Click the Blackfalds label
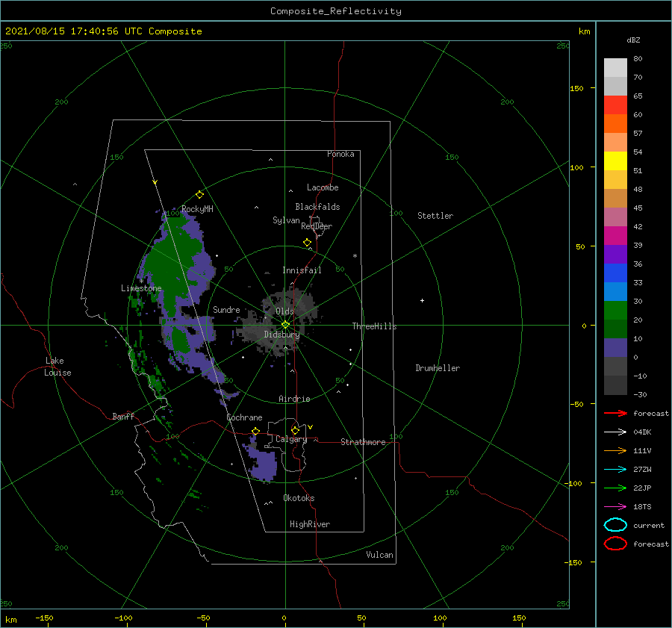Screen dimensions: 672x628 317,207
